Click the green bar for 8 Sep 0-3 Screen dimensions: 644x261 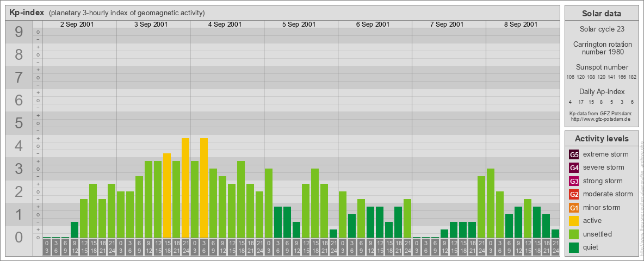tap(491, 203)
